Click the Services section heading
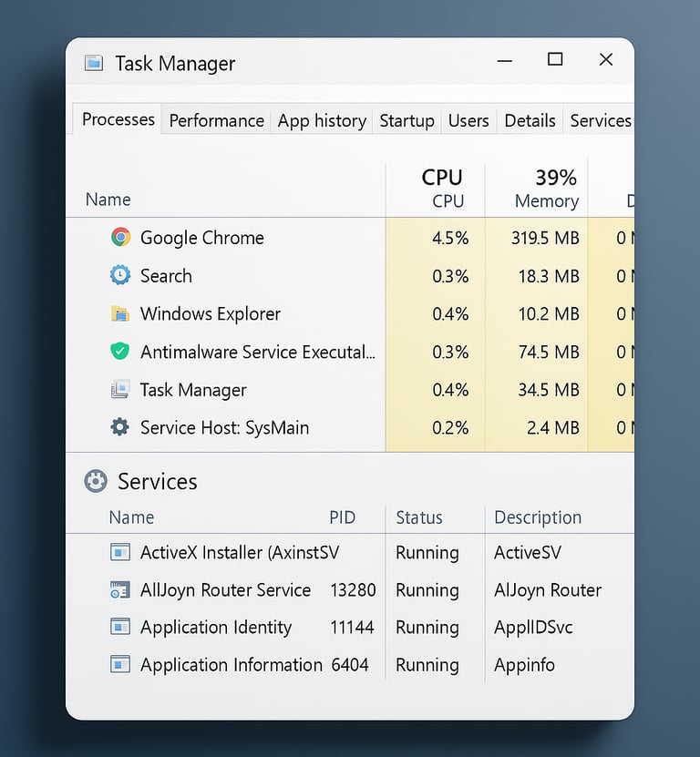The image size is (700, 757). pos(157,481)
